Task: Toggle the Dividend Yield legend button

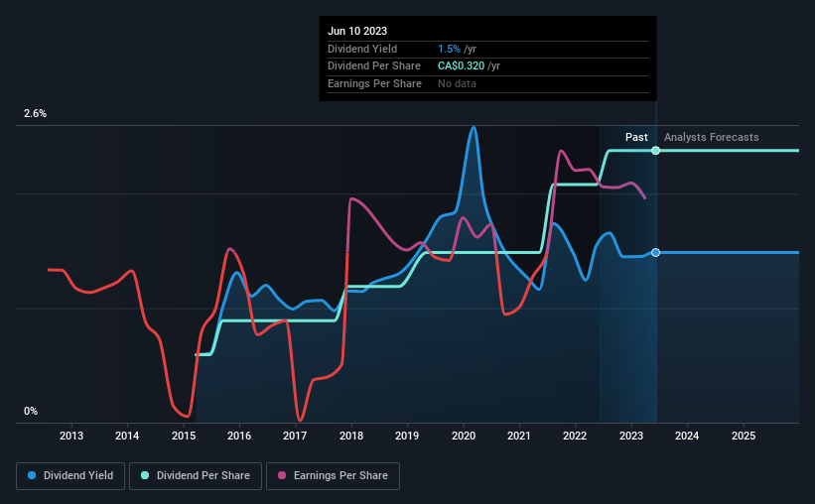Action: 70,476
